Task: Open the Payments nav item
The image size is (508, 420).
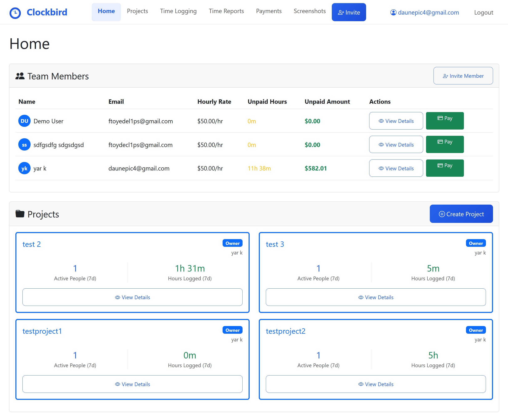Action: coord(269,11)
